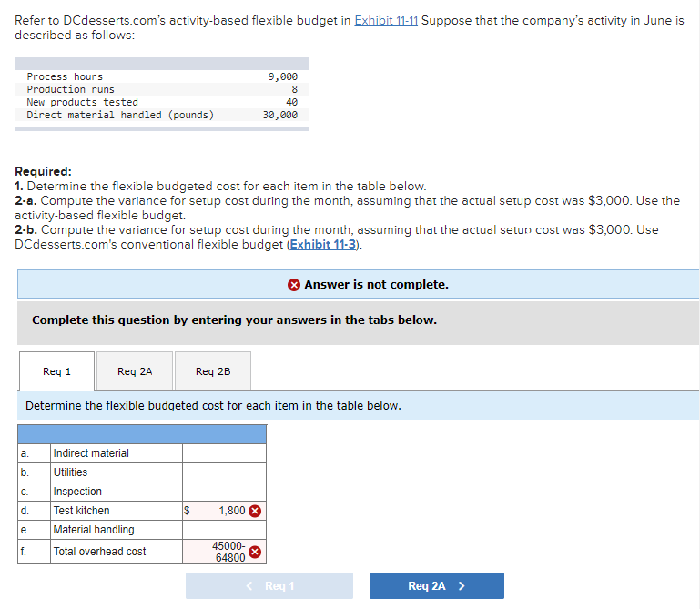Click the Total overhead cost input cell
The image size is (700, 609).
pos(224,552)
